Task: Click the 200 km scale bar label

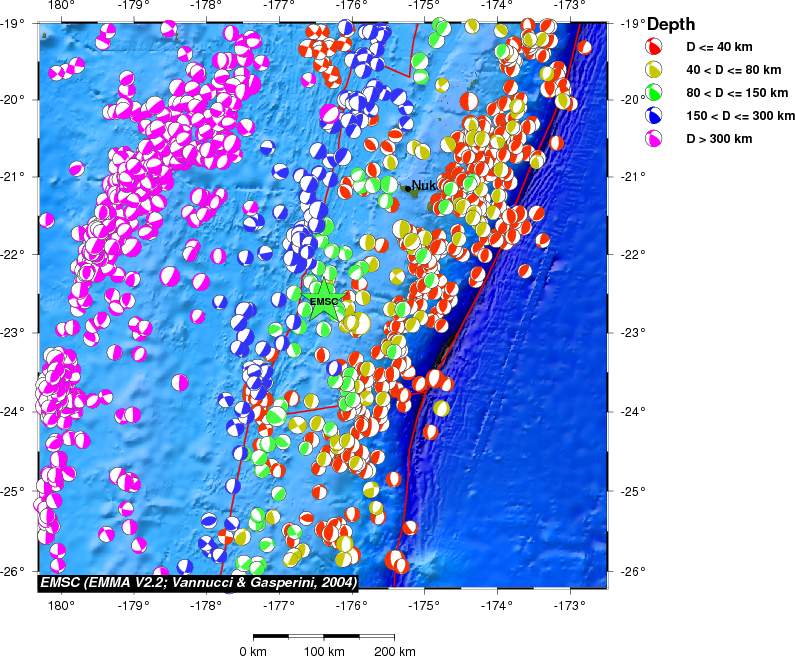Action: pos(394,650)
